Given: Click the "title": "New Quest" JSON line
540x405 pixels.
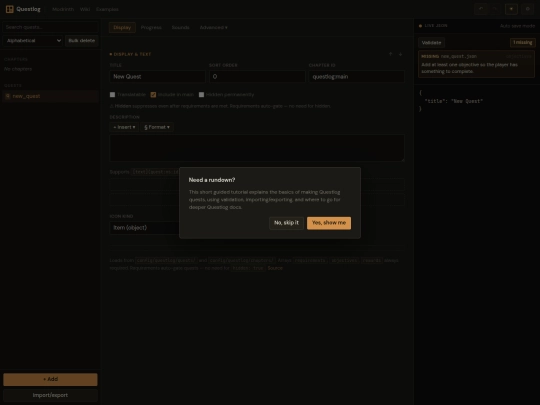Looking at the screenshot, I should (x=454, y=101).
